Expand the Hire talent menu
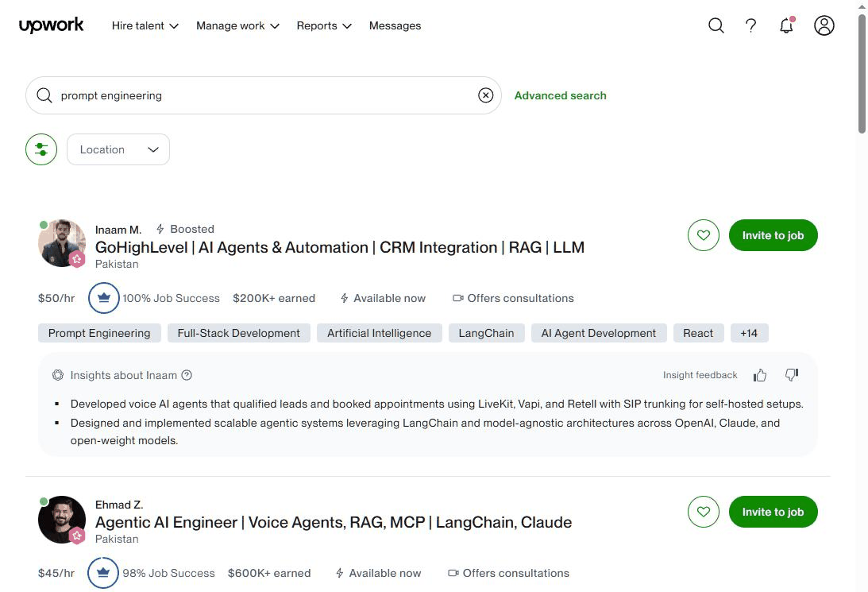 [x=145, y=25]
